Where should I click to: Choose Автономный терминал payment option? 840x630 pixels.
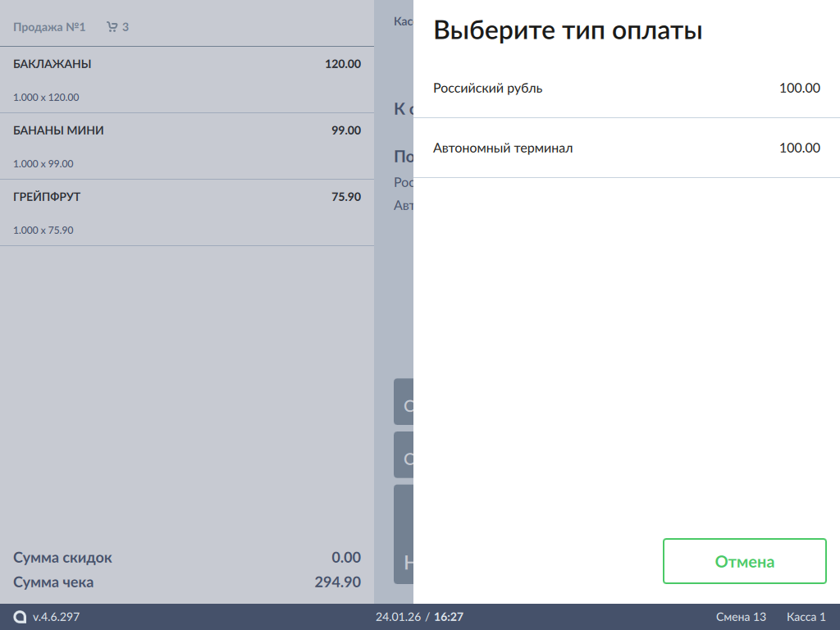coord(626,148)
